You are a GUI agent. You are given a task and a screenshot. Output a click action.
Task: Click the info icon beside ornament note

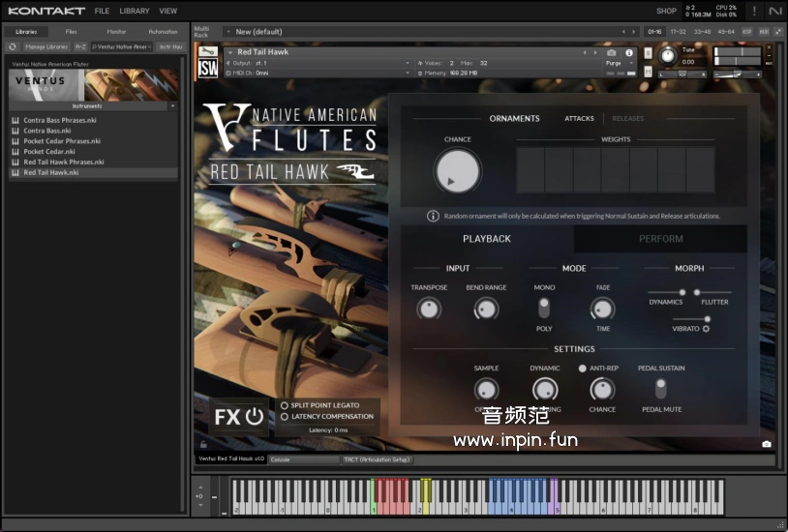(x=433, y=216)
